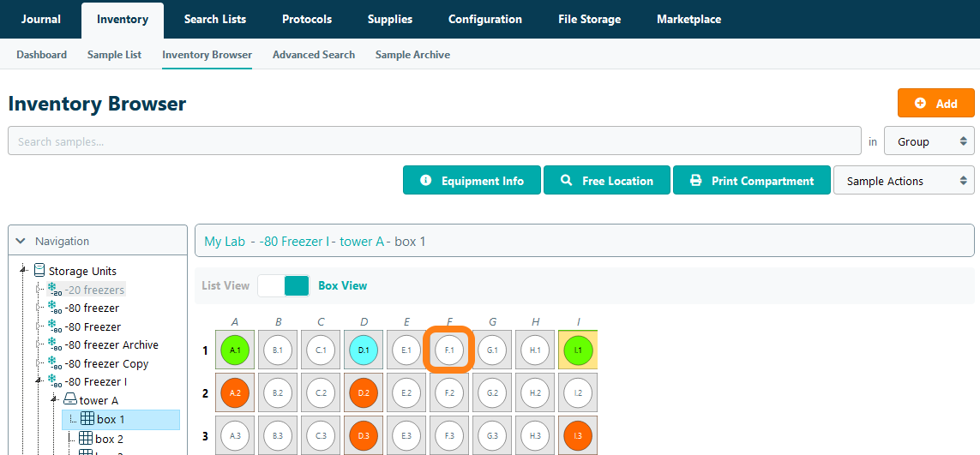Open the Group search scope dropdown
Screen dimensions: 980x455
pyautogui.click(x=929, y=141)
